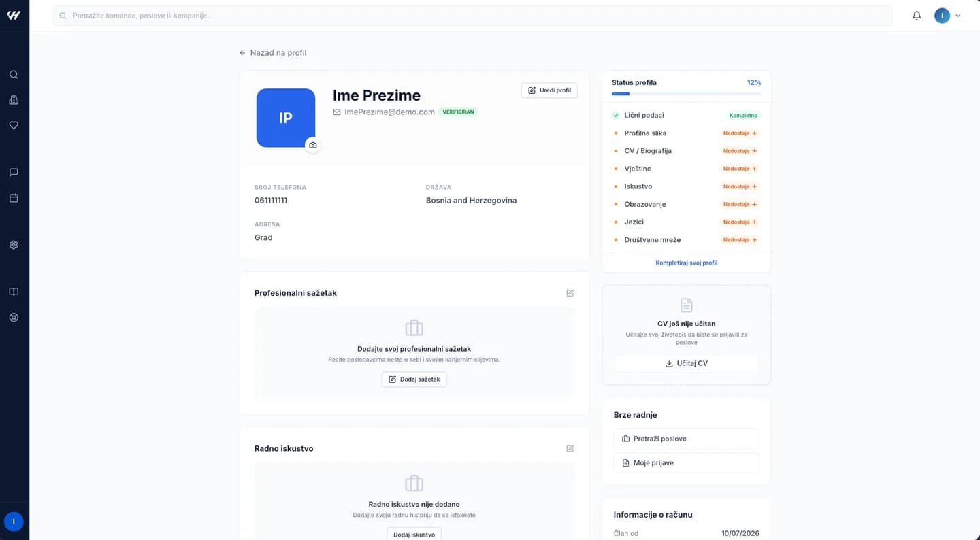Image resolution: width=980 pixels, height=540 pixels.
Task: Click the camera icon on profile picture
Action: 312,145
